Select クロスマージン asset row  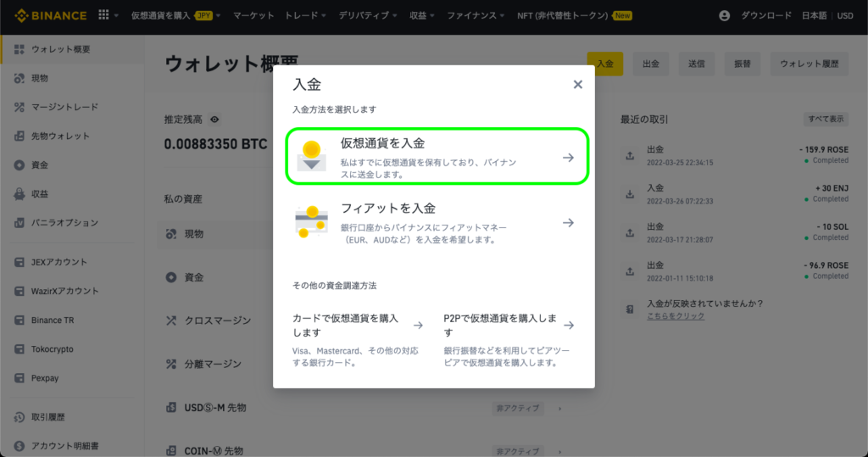(216, 320)
